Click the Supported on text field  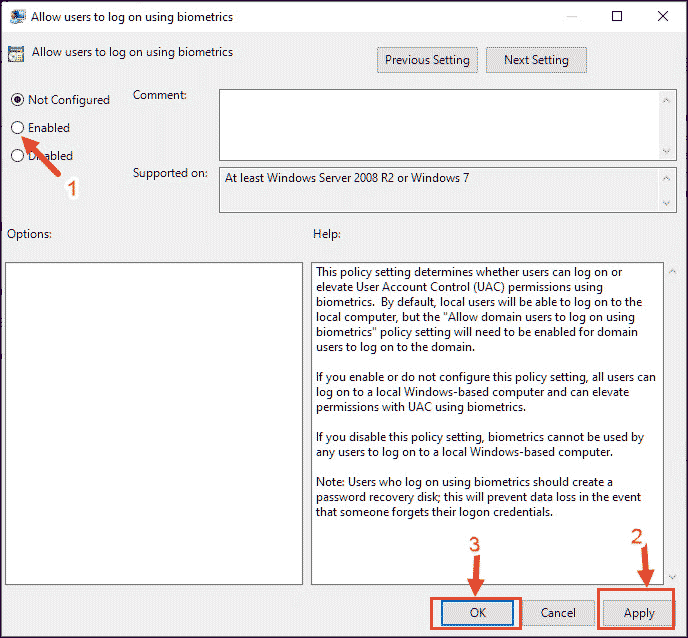pyautogui.click(x=439, y=190)
